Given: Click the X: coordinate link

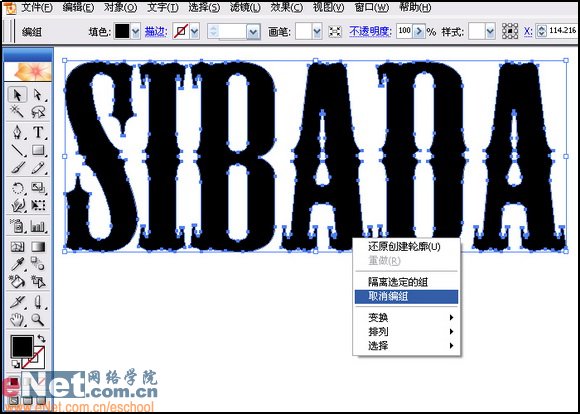Looking at the screenshot, I should click(x=528, y=32).
